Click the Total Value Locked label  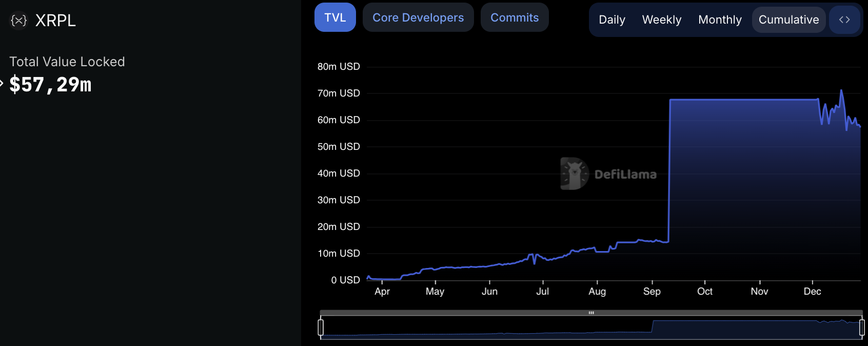pos(67,62)
